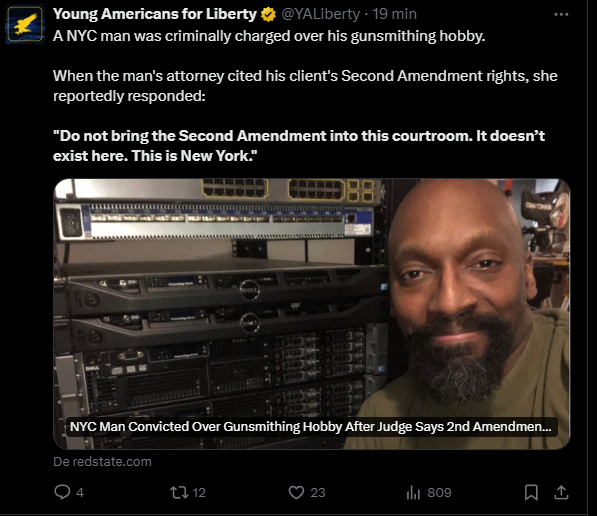Click the De redstate.com source link
The height and width of the screenshot is (516, 597).
click(102, 462)
